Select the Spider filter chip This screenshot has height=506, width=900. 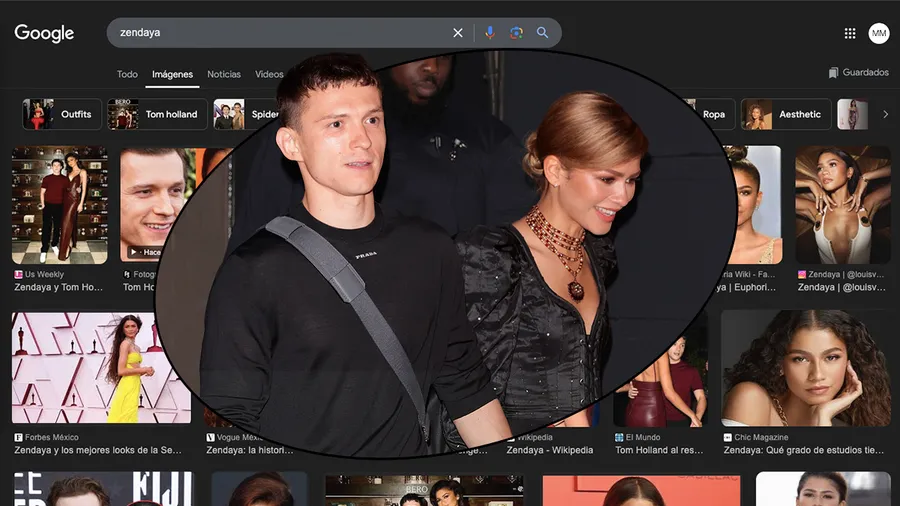[247, 114]
